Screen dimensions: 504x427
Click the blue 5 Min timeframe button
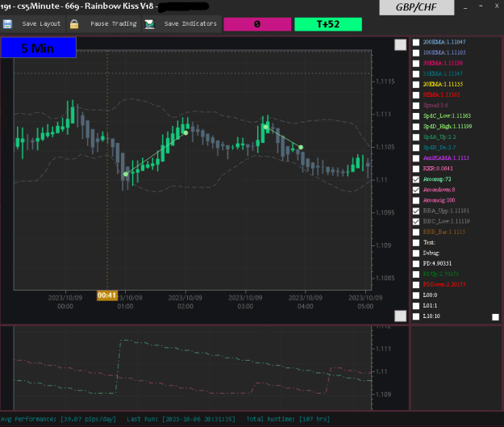click(x=39, y=48)
